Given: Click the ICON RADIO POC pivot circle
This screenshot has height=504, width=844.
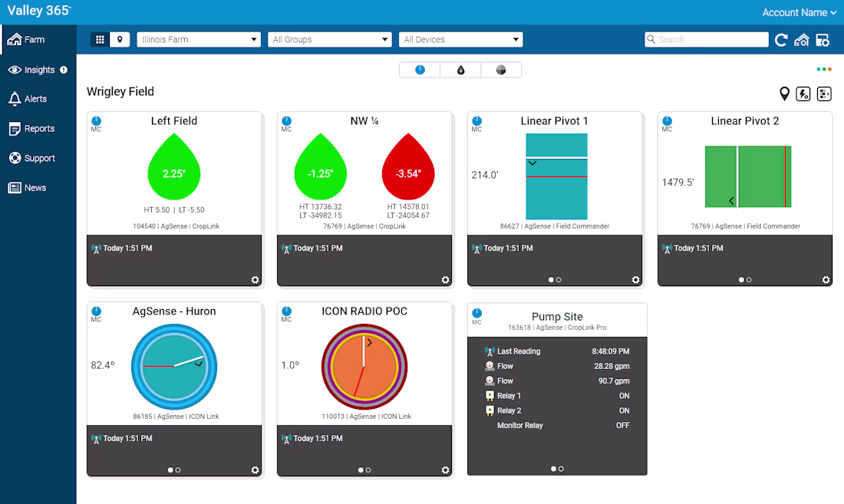Looking at the screenshot, I should click(x=364, y=367).
